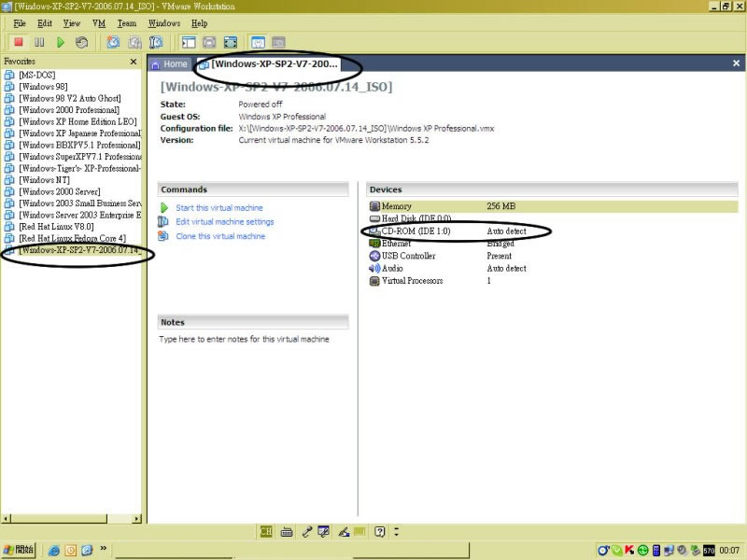Select [Windows NT] in Favorites
This screenshot has width=747, height=560.
click(x=44, y=180)
